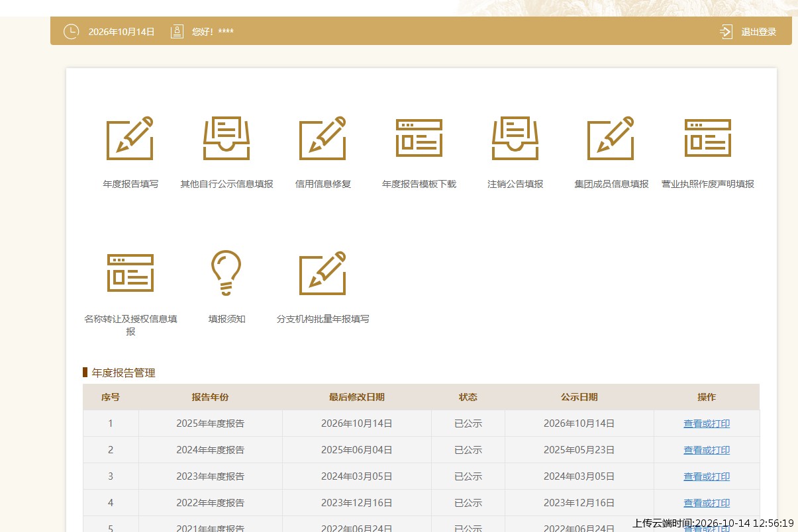Open 查看或打印 for the 2025年年度报告
This screenshot has height=532, width=798.
click(707, 423)
